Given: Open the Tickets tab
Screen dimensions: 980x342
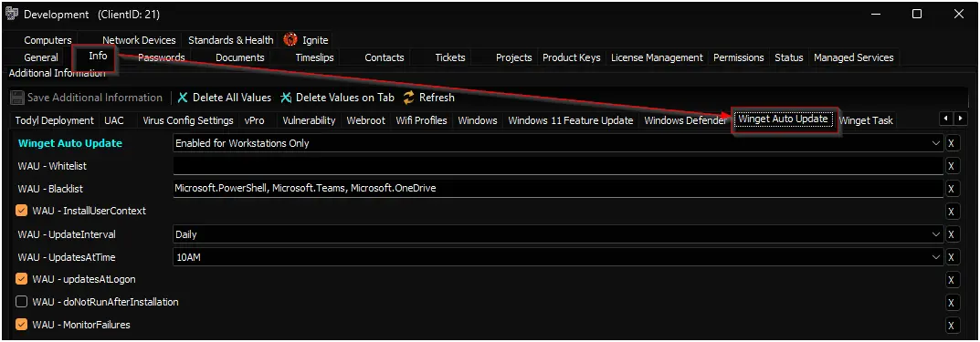Looking at the screenshot, I should (x=450, y=57).
